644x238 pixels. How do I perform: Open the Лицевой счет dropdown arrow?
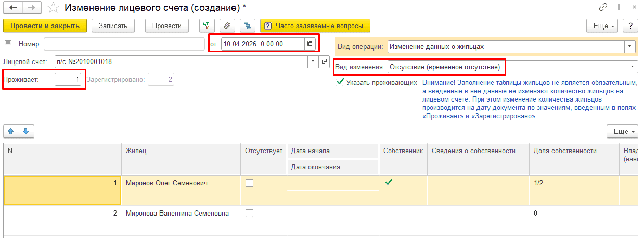[x=313, y=62]
